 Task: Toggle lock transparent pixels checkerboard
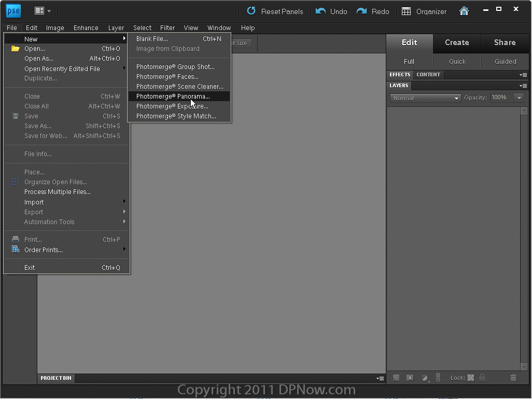(x=471, y=378)
